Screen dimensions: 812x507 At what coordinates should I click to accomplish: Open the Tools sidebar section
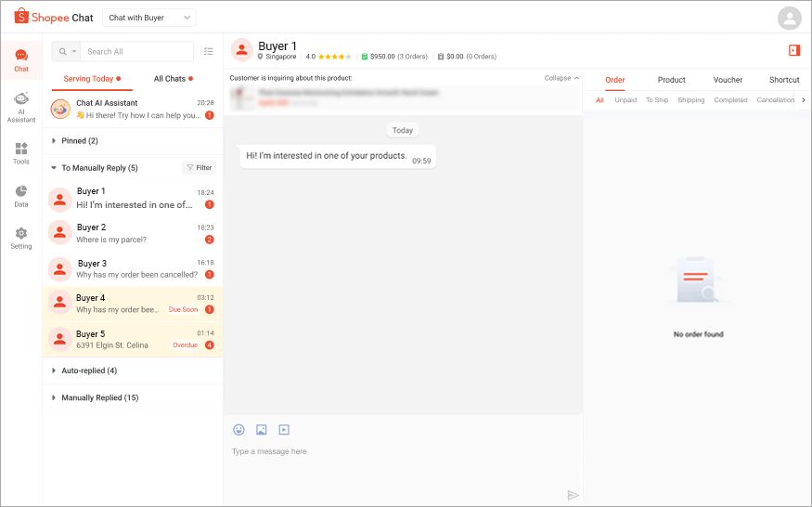(21, 153)
